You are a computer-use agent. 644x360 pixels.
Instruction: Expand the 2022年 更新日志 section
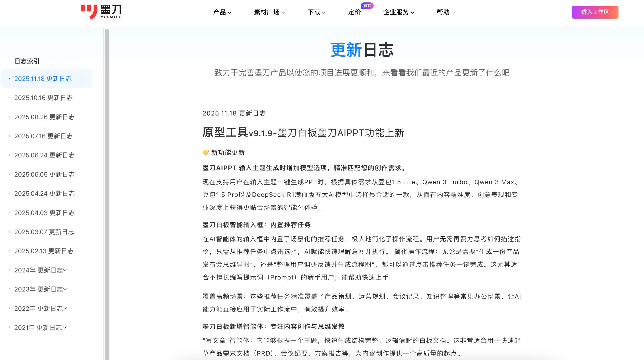pyautogui.click(x=41, y=309)
